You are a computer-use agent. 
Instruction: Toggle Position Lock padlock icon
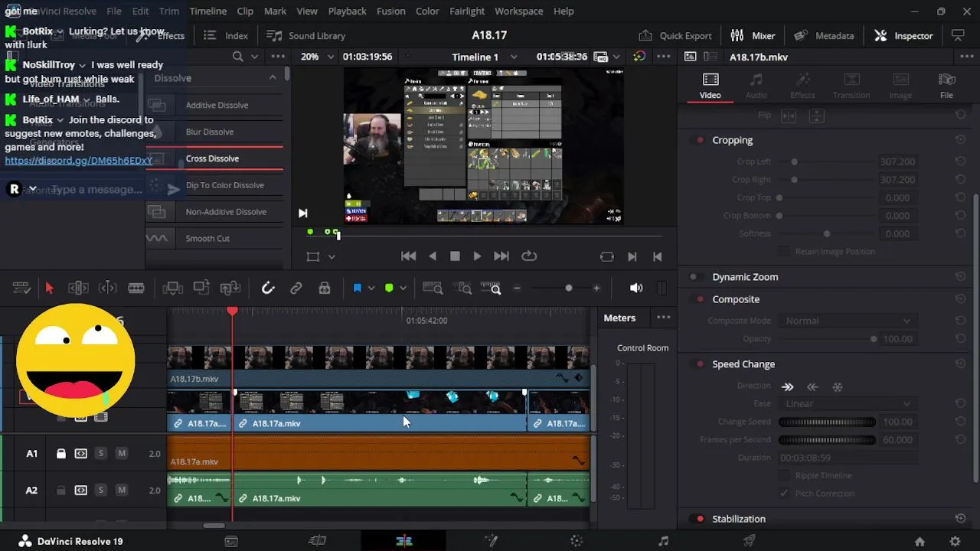[325, 288]
